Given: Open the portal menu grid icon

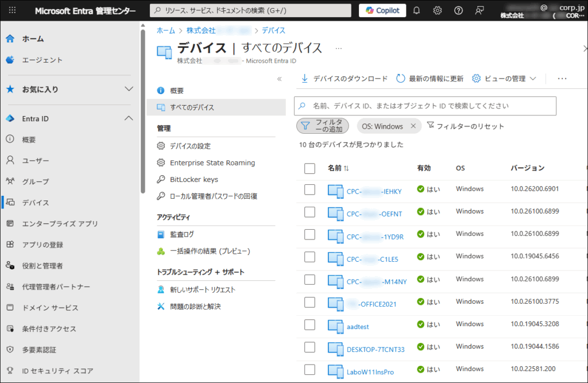Looking at the screenshot, I should [x=13, y=10].
